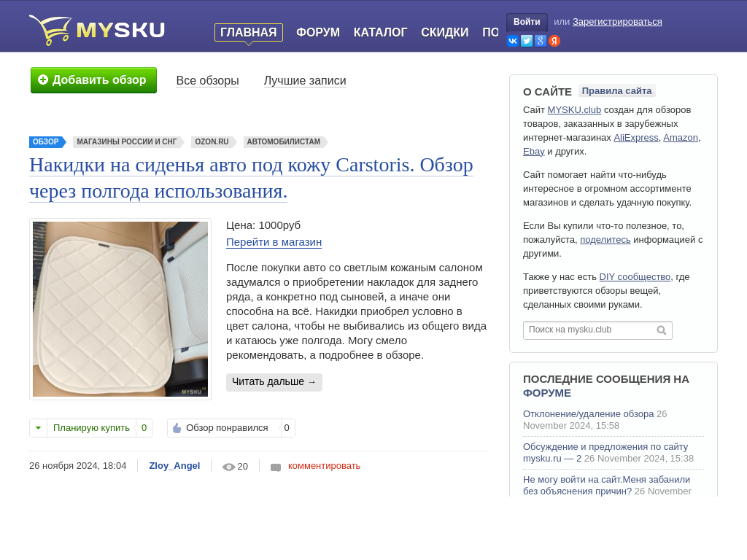Focus the Поиск на mysku.club search field

click(x=597, y=330)
